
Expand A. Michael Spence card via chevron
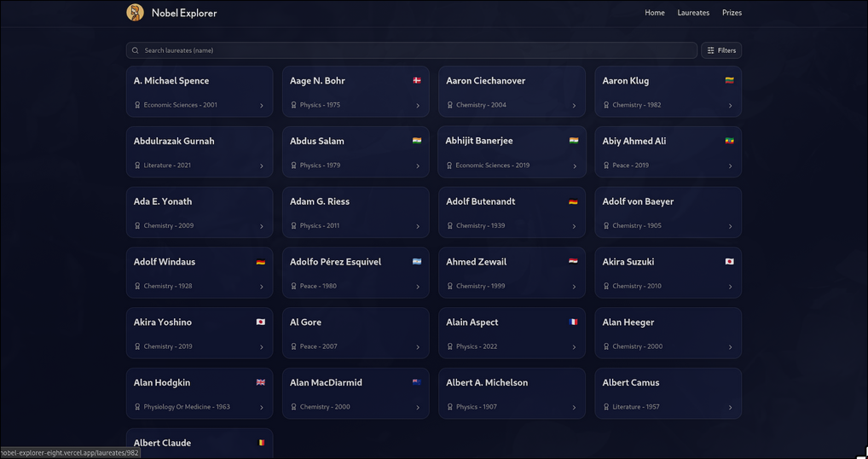click(x=262, y=106)
